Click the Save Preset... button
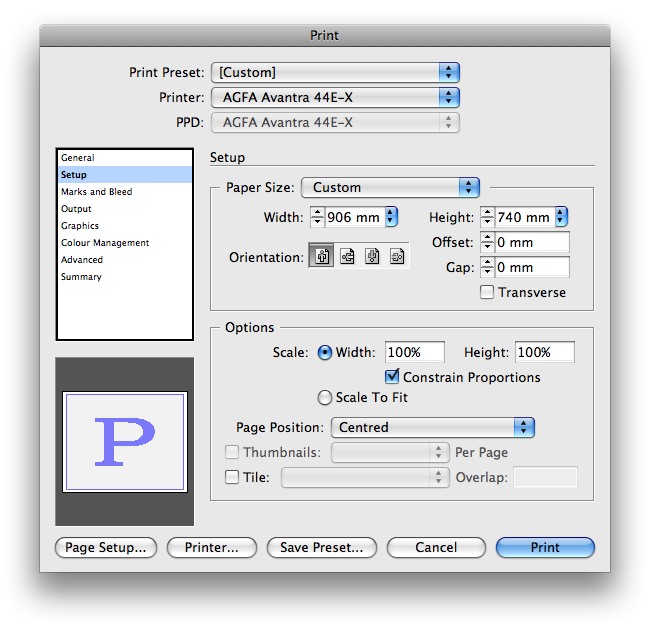 [322, 547]
